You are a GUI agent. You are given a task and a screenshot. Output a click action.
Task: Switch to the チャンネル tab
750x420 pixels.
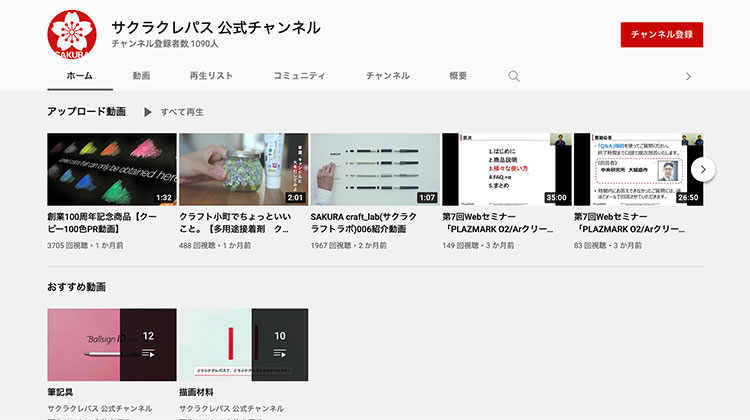387,76
